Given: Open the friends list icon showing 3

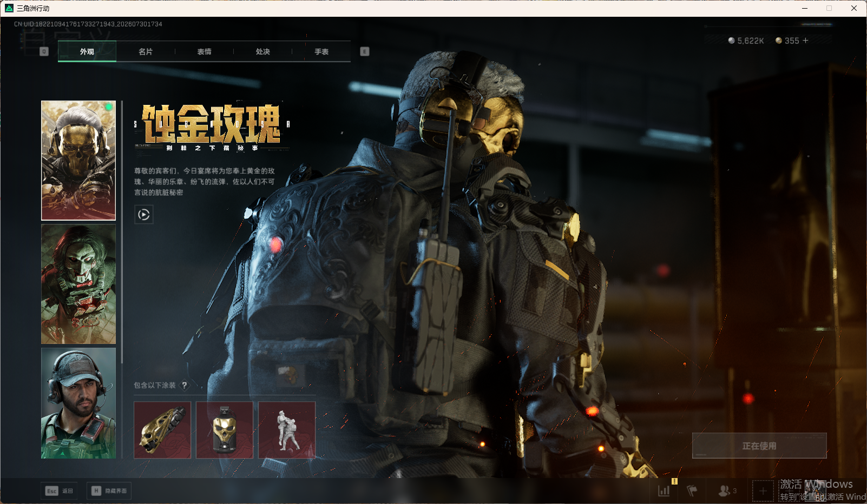Looking at the screenshot, I should coord(727,490).
